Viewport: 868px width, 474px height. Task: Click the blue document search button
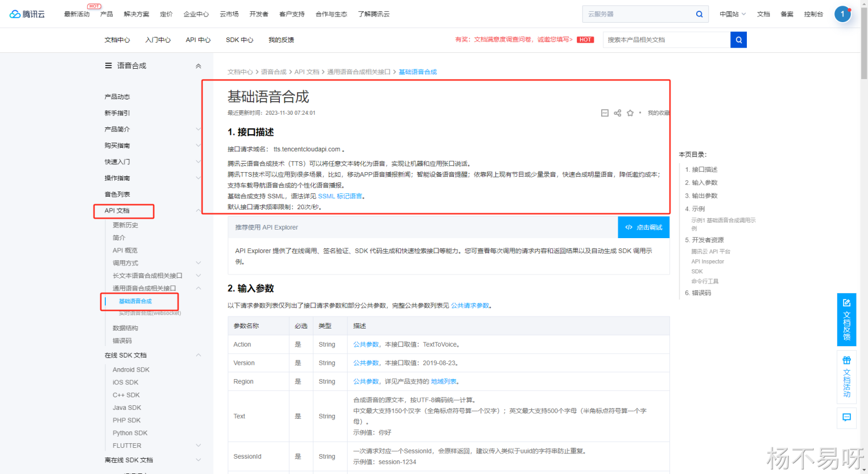coord(738,40)
